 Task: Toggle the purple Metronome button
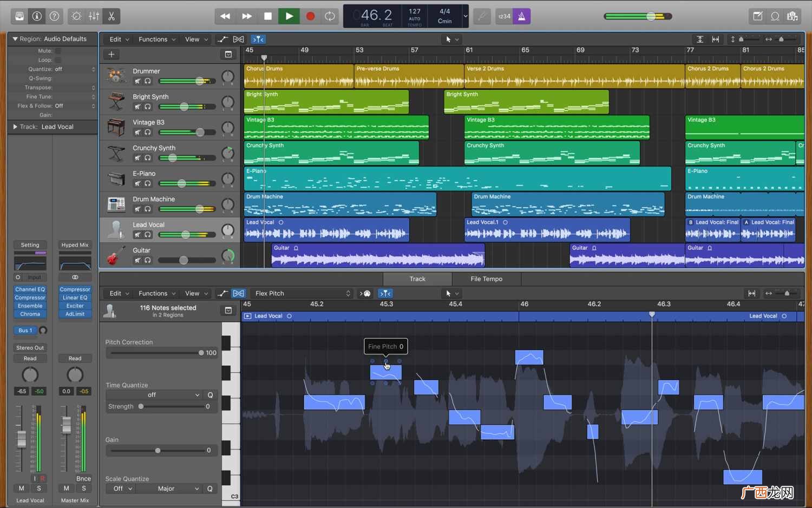pos(522,16)
